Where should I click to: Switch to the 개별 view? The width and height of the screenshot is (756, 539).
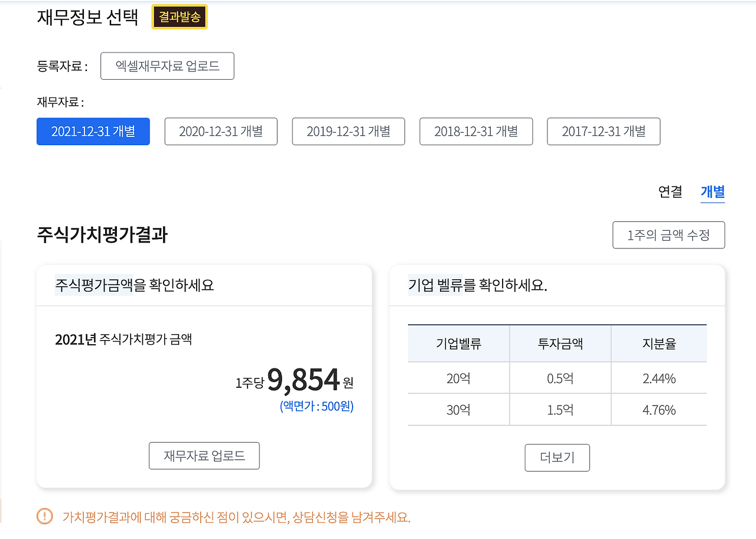click(x=712, y=191)
